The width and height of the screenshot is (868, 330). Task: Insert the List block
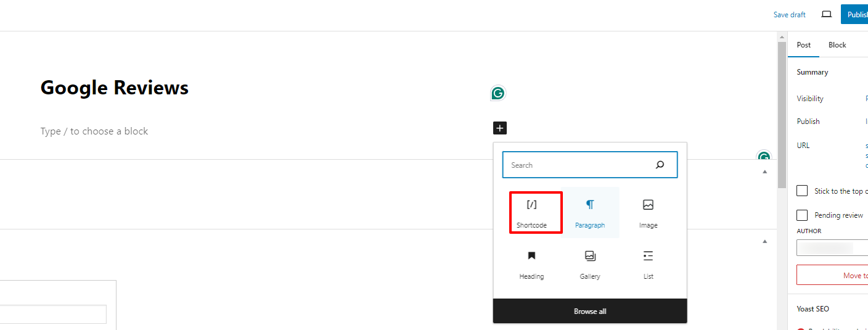(648, 264)
